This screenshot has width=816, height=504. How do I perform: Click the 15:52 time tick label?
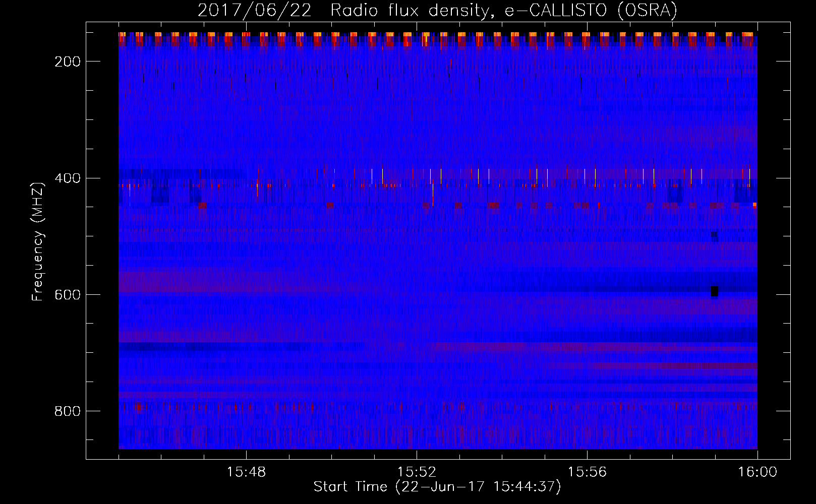(x=417, y=472)
